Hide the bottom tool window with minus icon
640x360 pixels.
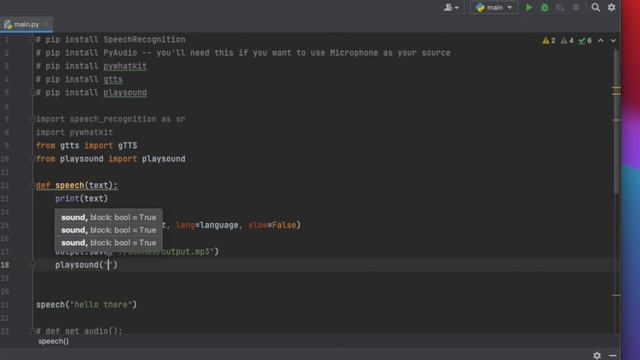tap(612, 356)
